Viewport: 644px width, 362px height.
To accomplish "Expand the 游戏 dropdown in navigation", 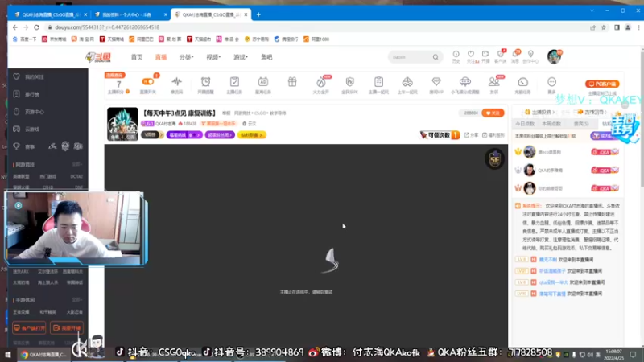I will (240, 57).
